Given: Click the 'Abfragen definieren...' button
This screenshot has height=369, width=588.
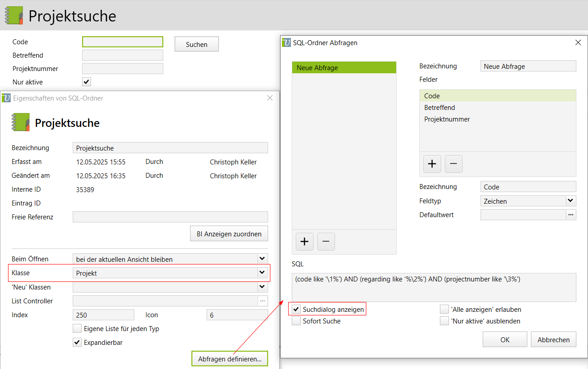Looking at the screenshot, I should tap(230, 359).
